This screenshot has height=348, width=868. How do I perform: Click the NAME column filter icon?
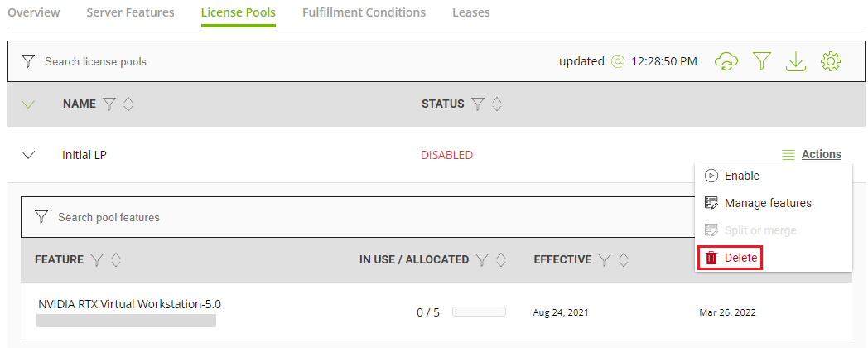point(108,104)
